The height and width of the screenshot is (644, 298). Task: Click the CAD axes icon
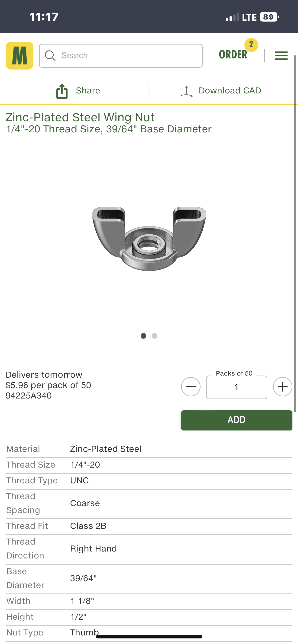point(187,91)
